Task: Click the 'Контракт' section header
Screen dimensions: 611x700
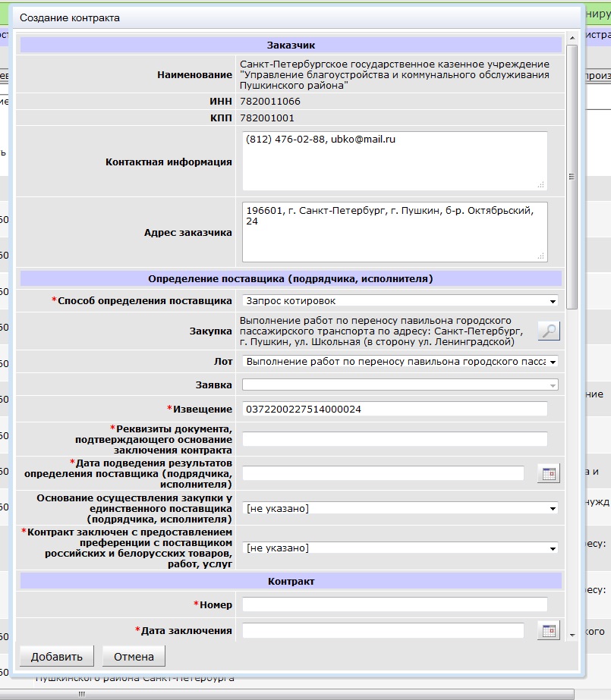Action: pyautogui.click(x=291, y=581)
